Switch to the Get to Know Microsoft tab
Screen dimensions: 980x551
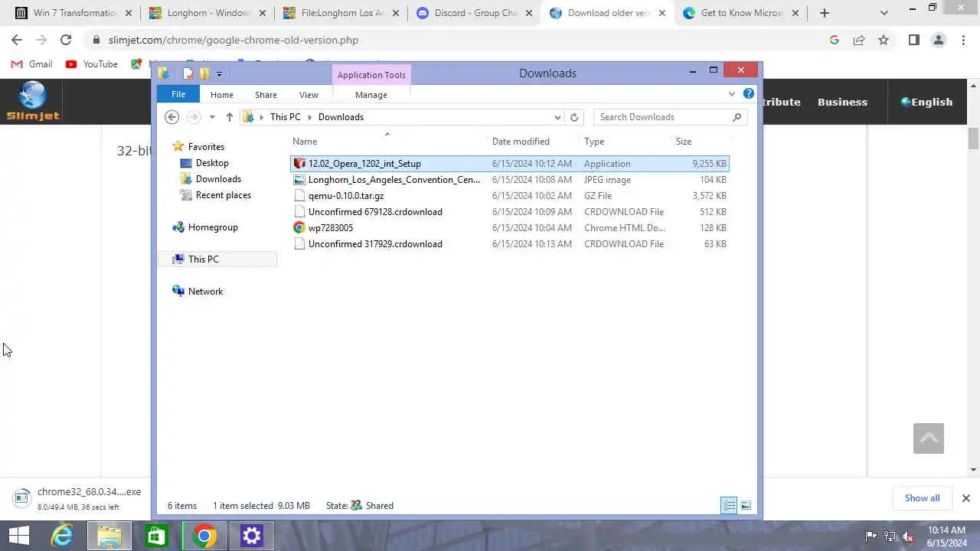point(741,13)
